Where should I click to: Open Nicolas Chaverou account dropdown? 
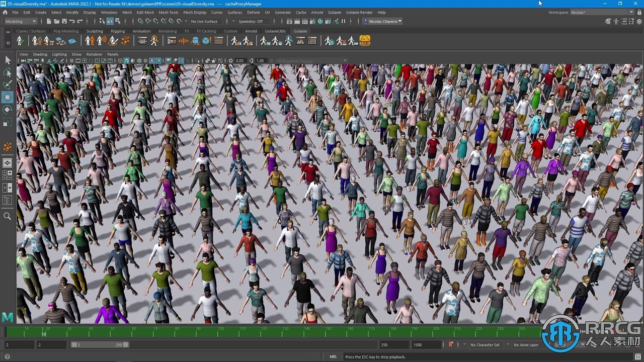click(382, 21)
